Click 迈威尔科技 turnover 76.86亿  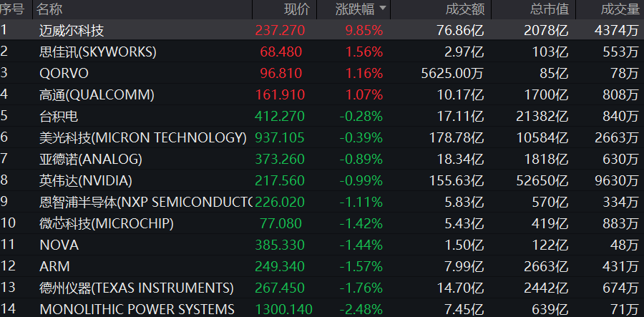(x=460, y=30)
